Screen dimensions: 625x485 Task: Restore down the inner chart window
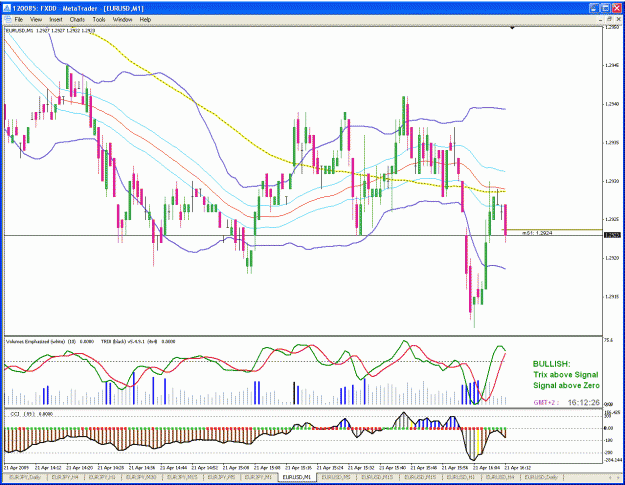[609, 19]
